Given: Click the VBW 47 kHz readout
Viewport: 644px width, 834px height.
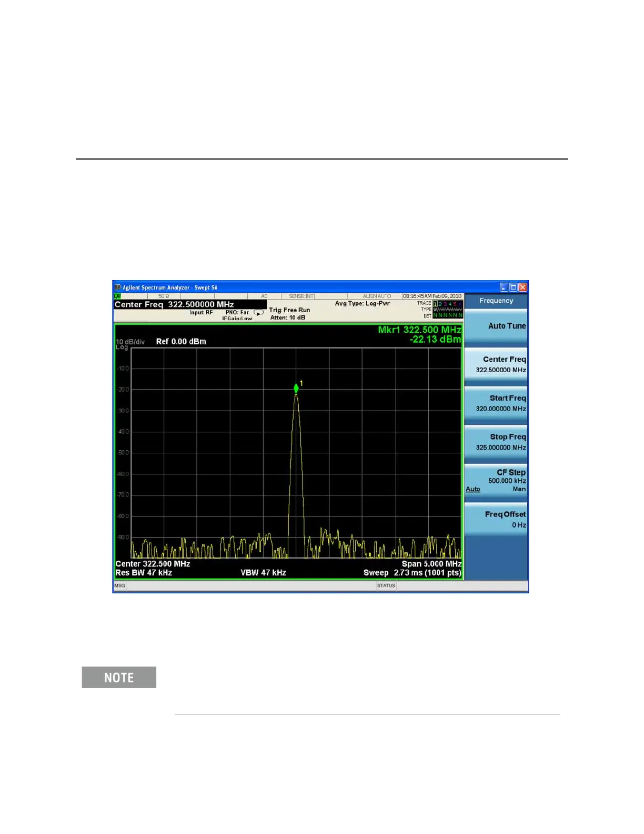Looking at the screenshot, I should (263, 573).
